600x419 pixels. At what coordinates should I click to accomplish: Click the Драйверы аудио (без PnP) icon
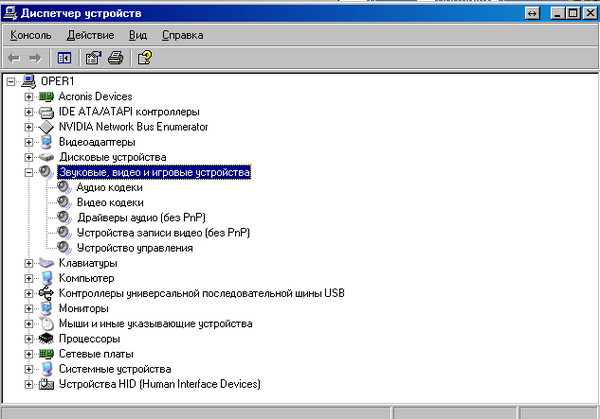[64, 218]
